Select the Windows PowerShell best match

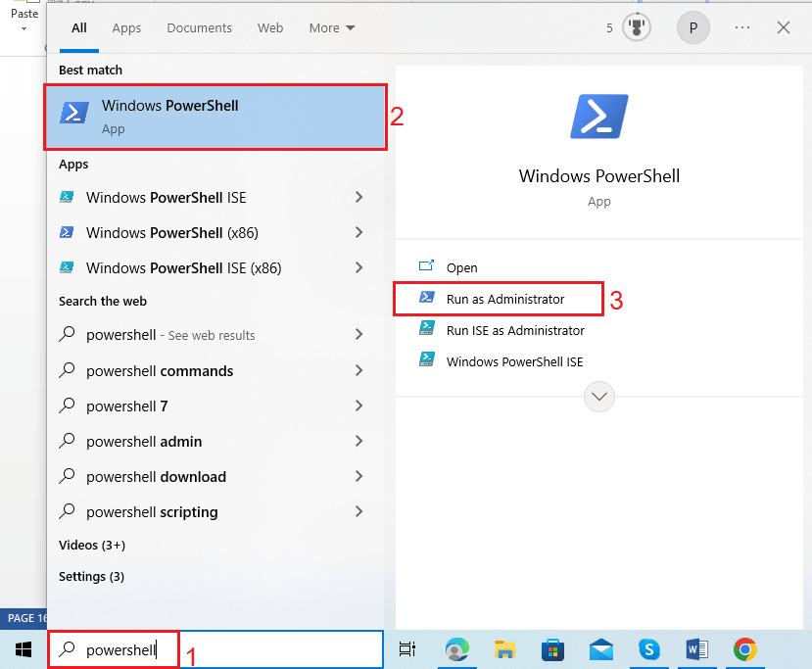click(215, 117)
